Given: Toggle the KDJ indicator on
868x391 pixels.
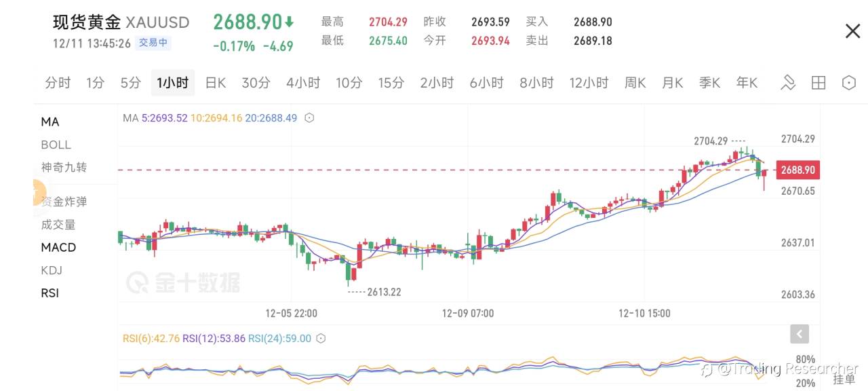Looking at the screenshot, I should pos(52,270).
